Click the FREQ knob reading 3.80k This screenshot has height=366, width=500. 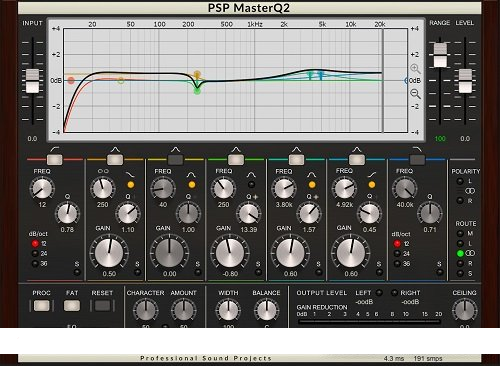pos(284,188)
